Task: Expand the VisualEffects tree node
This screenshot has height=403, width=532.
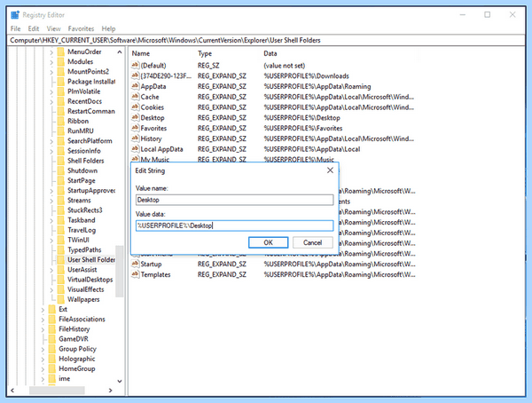Action: click(x=51, y=290)
